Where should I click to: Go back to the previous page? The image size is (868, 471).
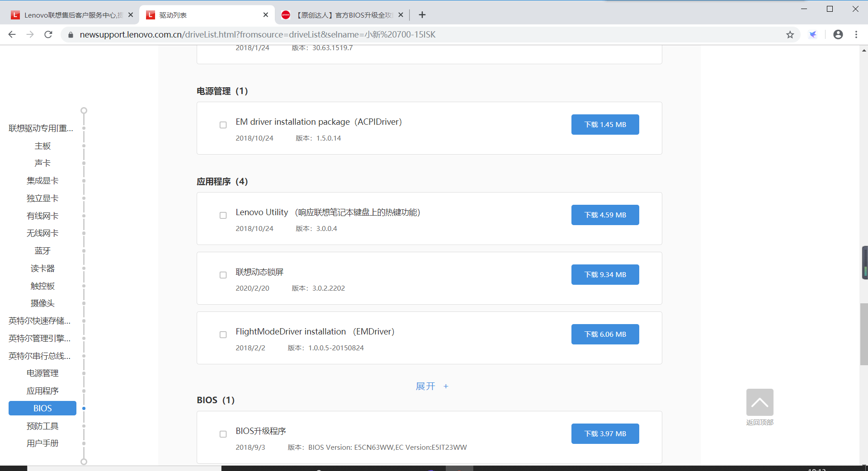pos(12,34)
